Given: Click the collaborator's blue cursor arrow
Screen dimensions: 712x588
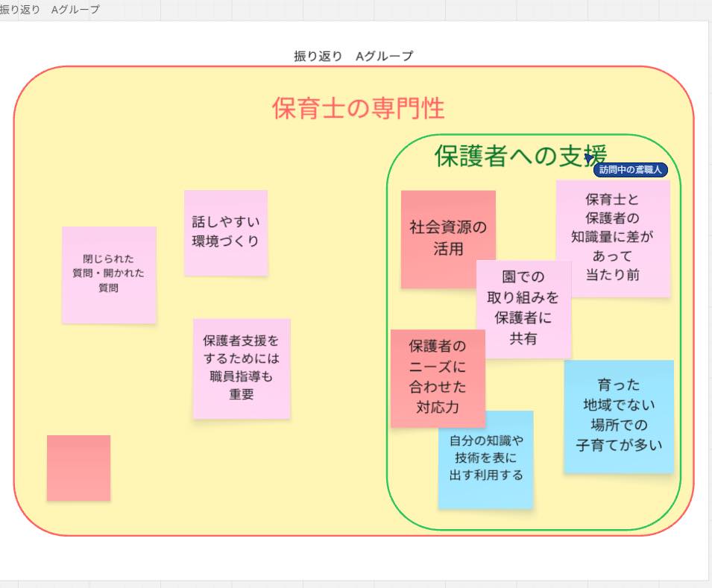Looking at the screenshot, I should pos(588,158).
